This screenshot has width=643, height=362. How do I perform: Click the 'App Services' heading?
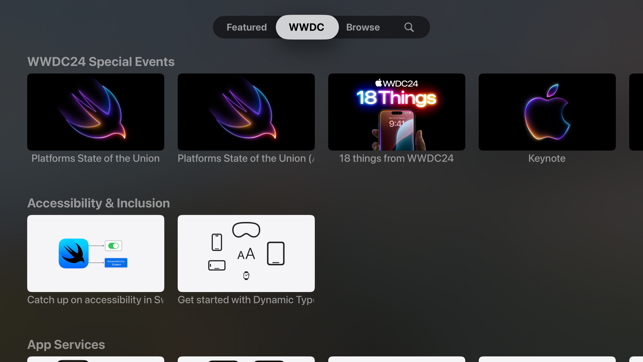(x=66, y=345)
